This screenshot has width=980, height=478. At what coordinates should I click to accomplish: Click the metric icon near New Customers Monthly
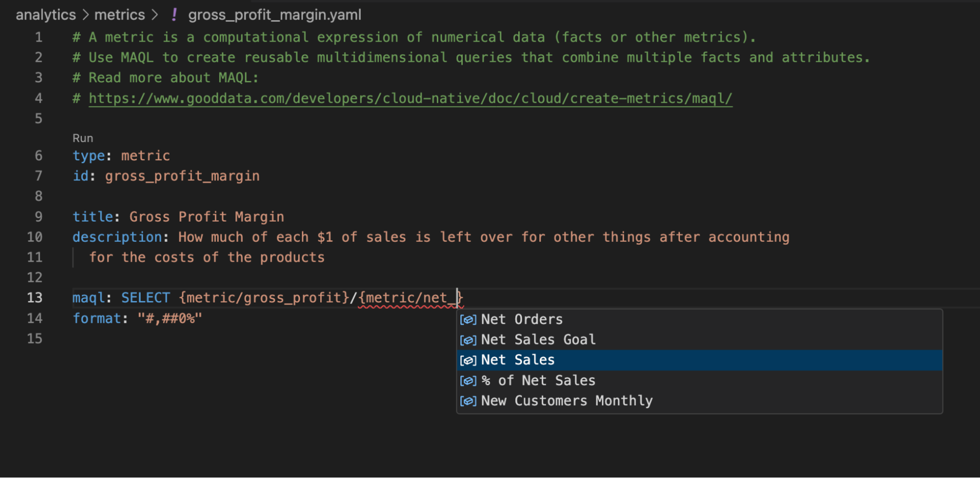coord(468,401)
